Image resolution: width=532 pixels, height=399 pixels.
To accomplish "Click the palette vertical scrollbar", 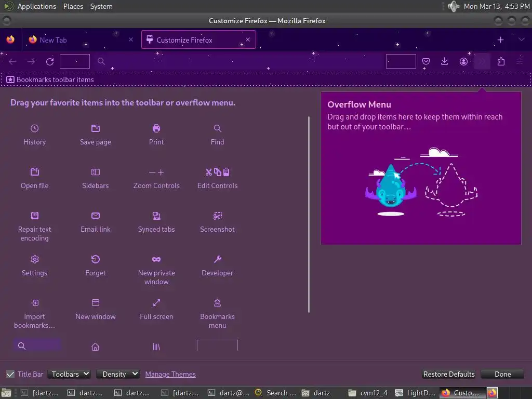I will [x=309, y=215].
